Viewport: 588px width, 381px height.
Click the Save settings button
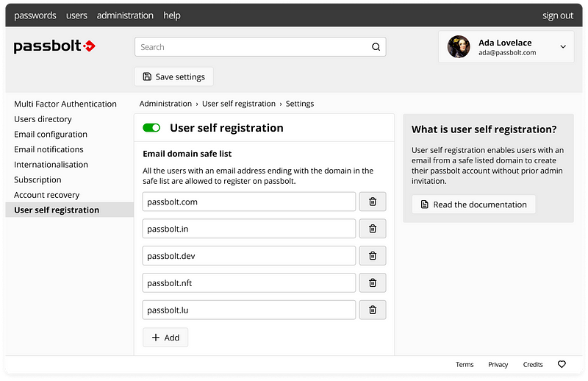(x=174, y=76)
